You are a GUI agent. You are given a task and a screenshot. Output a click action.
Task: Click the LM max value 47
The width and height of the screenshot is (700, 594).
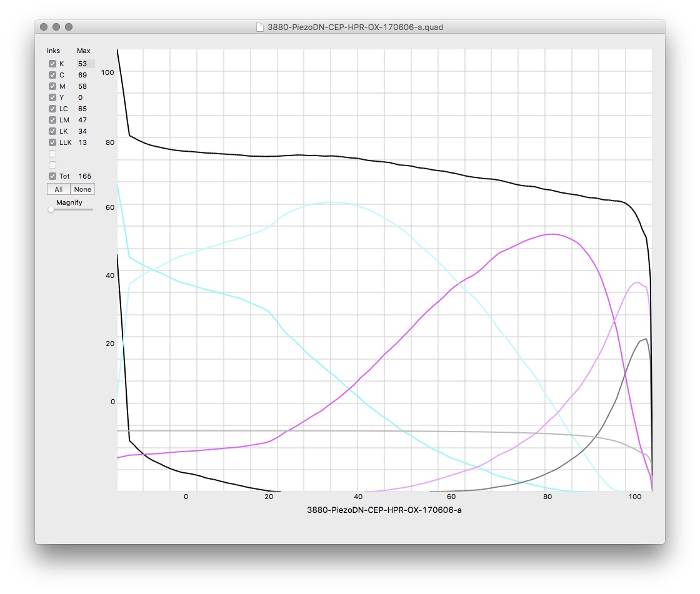[x=82, y=120]
